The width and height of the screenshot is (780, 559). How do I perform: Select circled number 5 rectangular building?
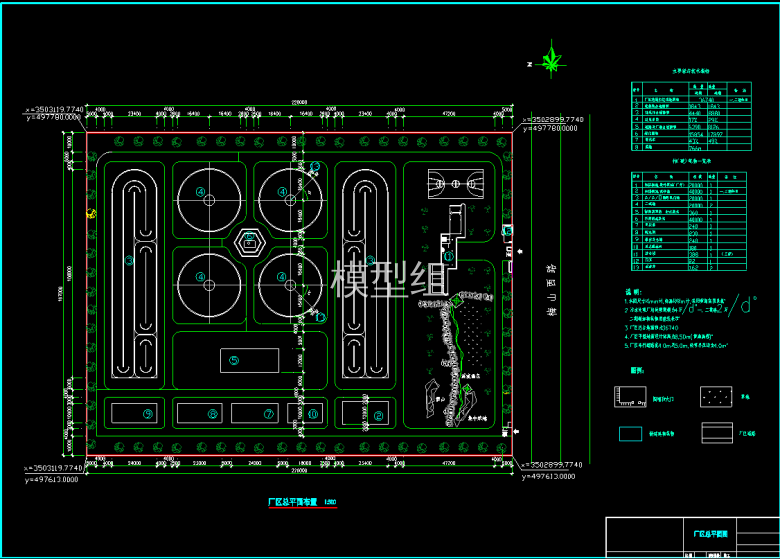[x=233, y=361]
